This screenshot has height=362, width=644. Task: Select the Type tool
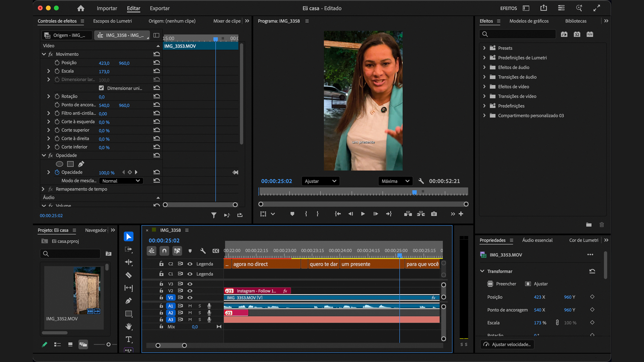pyautogui.click(x=128, y=339)
